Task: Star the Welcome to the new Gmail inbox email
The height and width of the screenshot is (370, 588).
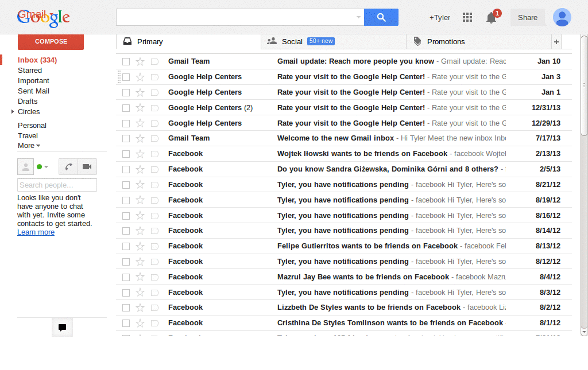Action: click(x=140, y=139)
